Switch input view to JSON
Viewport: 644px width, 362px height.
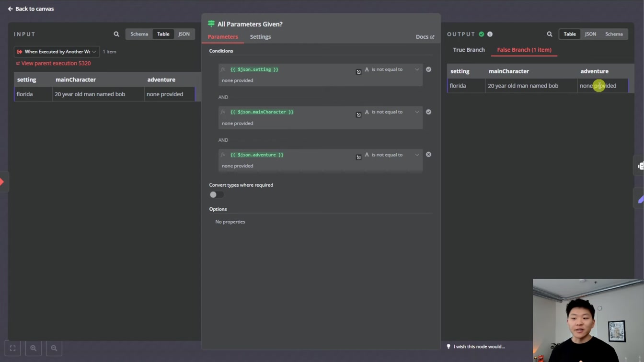click(184, 34)
